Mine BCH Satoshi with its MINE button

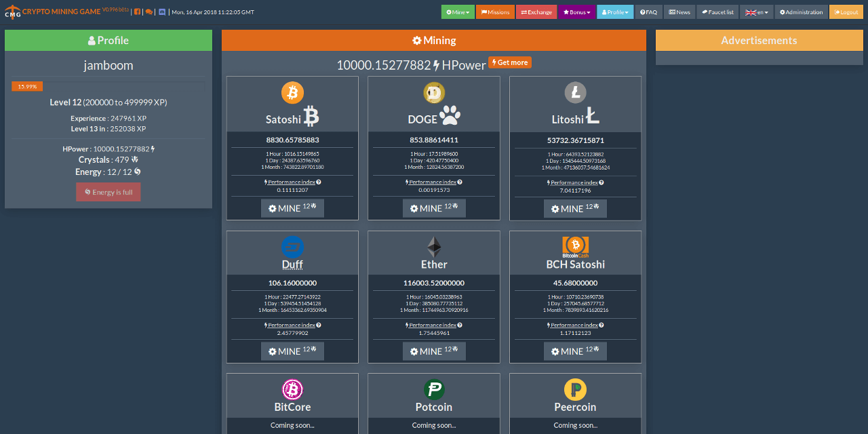coord(575,351)
